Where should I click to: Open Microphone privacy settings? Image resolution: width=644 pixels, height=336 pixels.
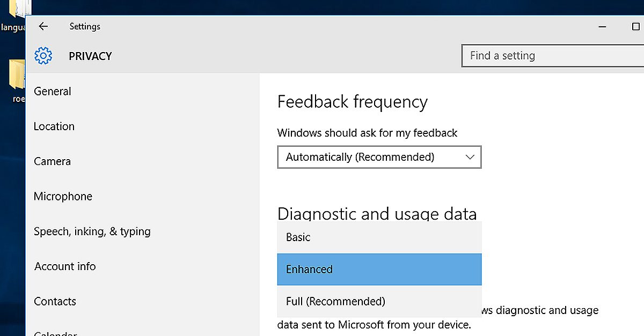click(x=63, y=197)
